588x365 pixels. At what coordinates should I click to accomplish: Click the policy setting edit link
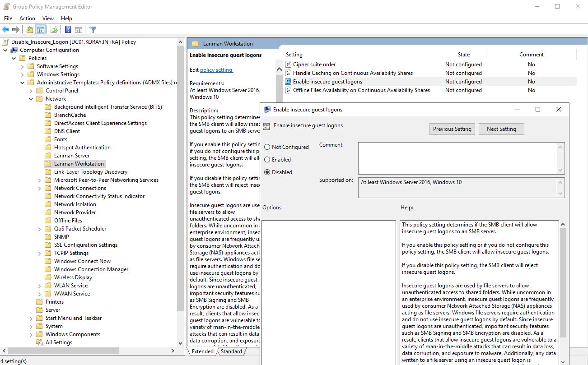tap(216, 70)
